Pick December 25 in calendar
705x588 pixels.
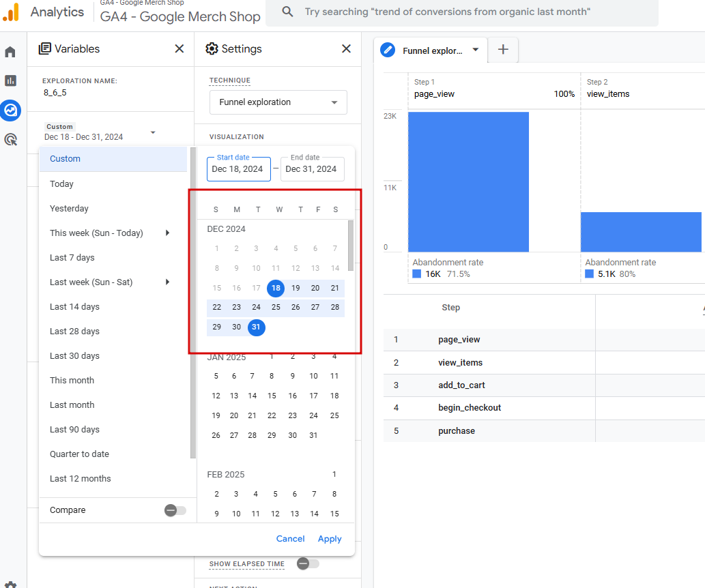pyautogui.click(x=276, y=307)
